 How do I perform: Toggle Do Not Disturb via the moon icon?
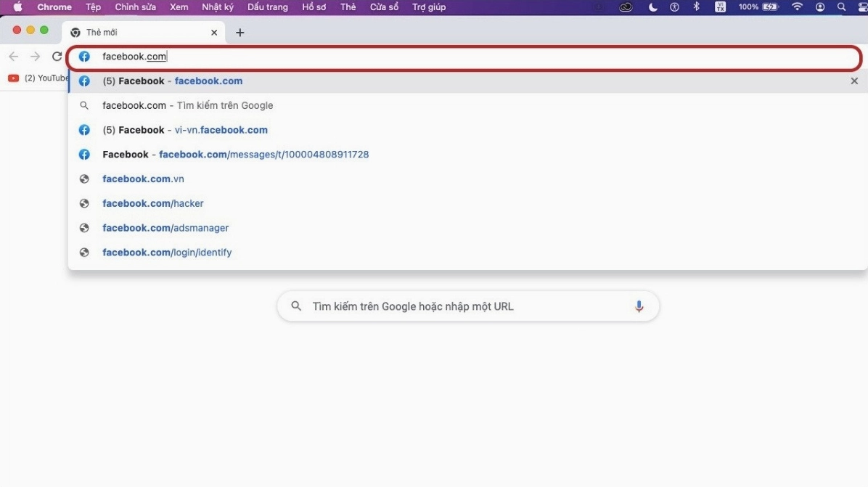(652, 7)
